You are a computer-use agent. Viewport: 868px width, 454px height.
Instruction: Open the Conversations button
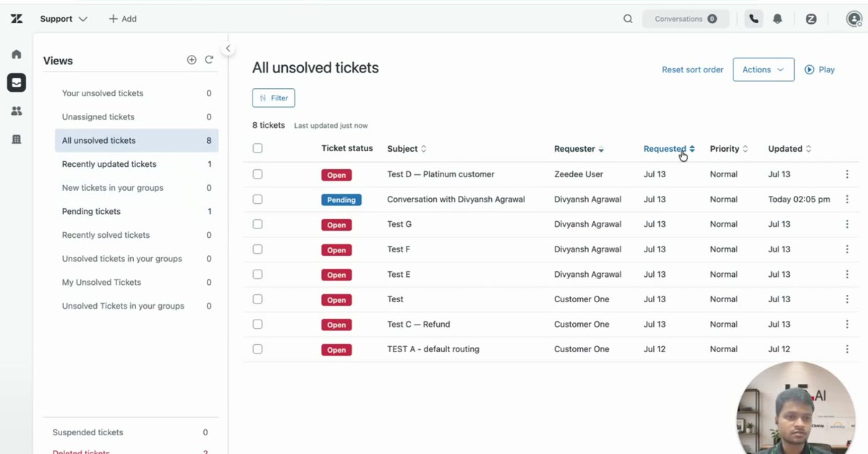(x=686, y=19)
